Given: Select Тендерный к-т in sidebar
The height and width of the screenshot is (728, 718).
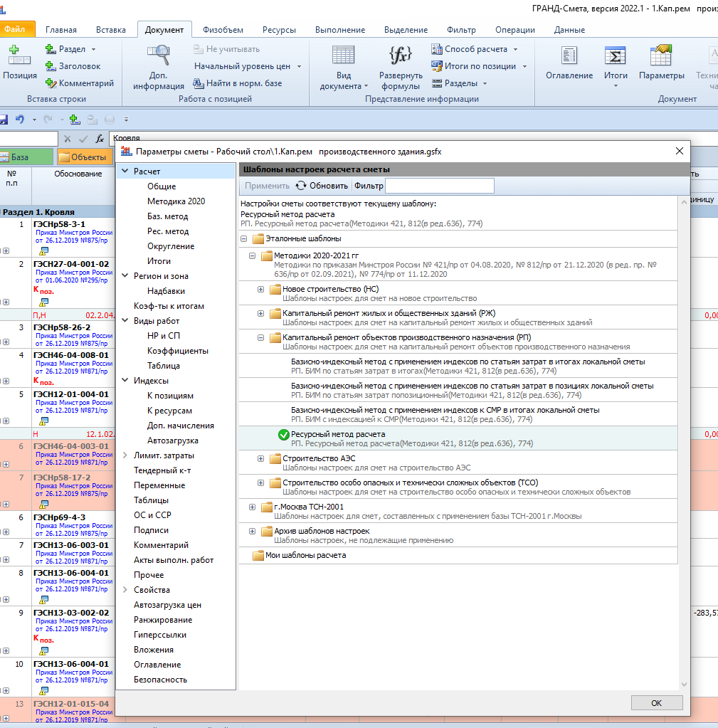Looking at the screenshot, I should tap(162, 470).
